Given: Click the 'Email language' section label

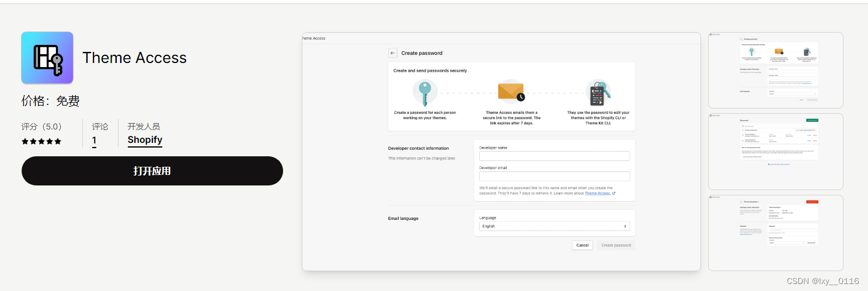Looking at the screenshot, I should 403,219.
